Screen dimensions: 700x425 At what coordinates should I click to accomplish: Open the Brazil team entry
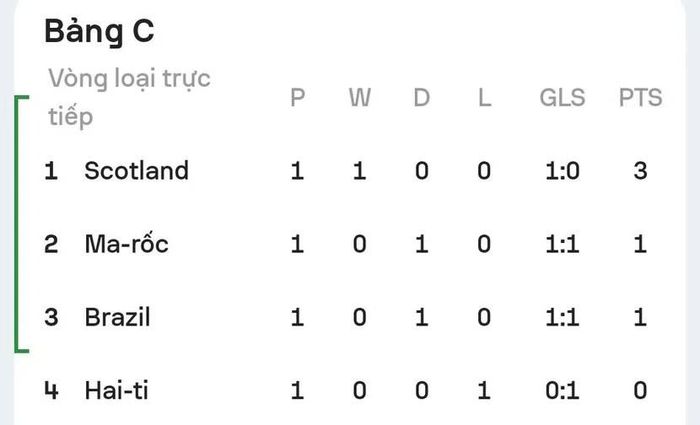pyautogui.click(x=117, y=317)
